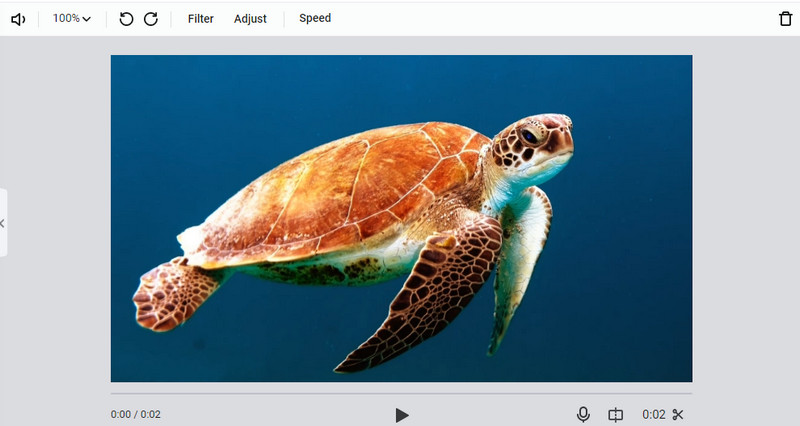Screen dimensions: 800x426
Task: Click the middle of the video progress bar
Action: pos(401,393)
